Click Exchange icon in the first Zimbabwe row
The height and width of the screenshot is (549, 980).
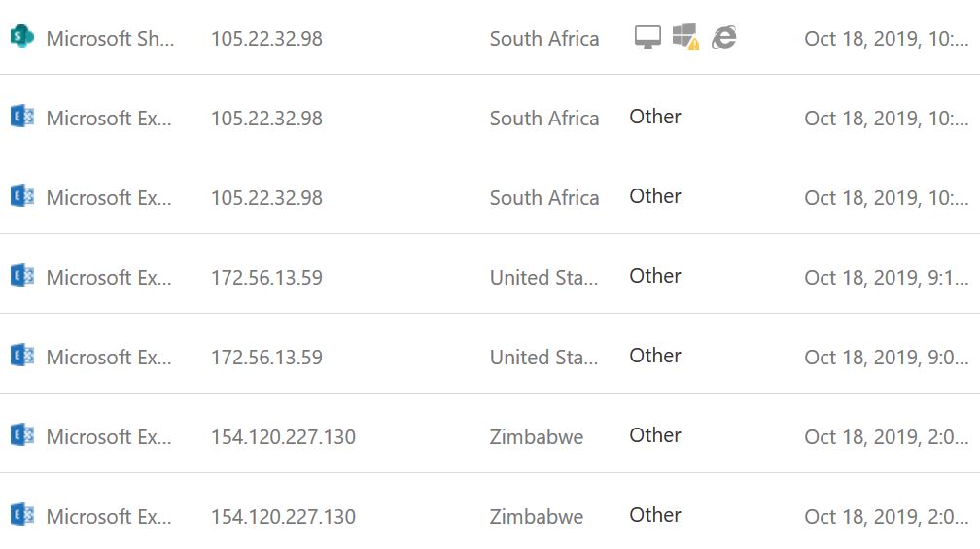tap(21, 435)
